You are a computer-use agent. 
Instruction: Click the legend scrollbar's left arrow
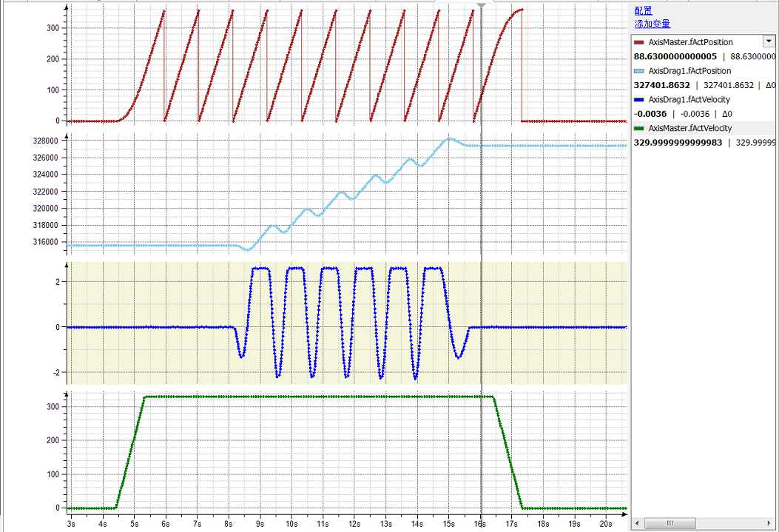[x=637, y=523]
